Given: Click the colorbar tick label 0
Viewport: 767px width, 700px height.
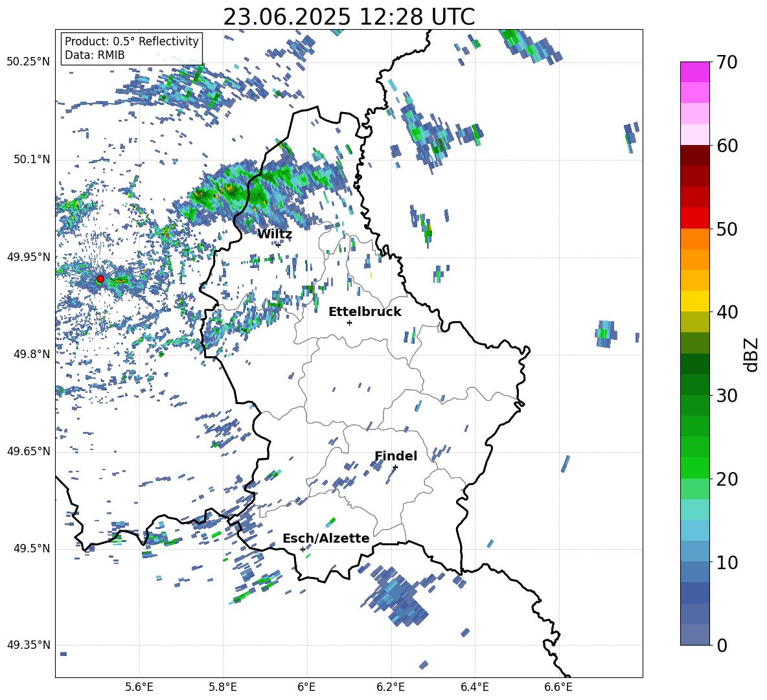Looking at the screenshot, I should pos(722,645).
